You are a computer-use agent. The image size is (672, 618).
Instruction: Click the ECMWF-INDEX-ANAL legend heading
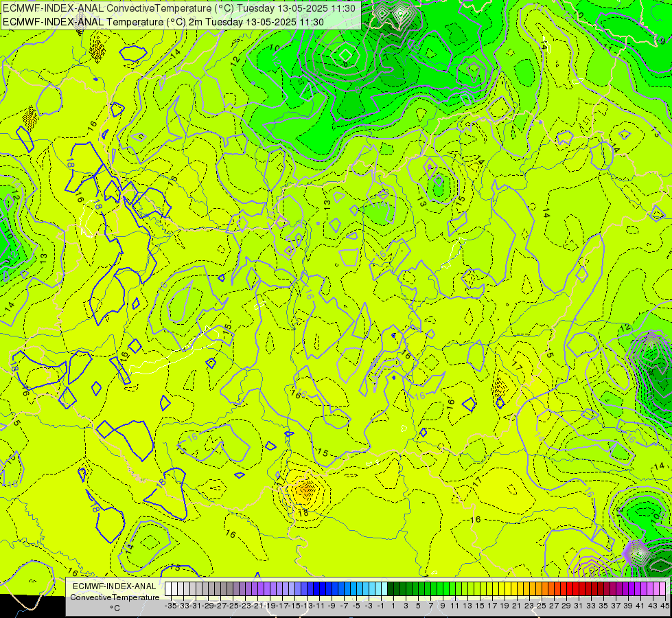[115, 586]
